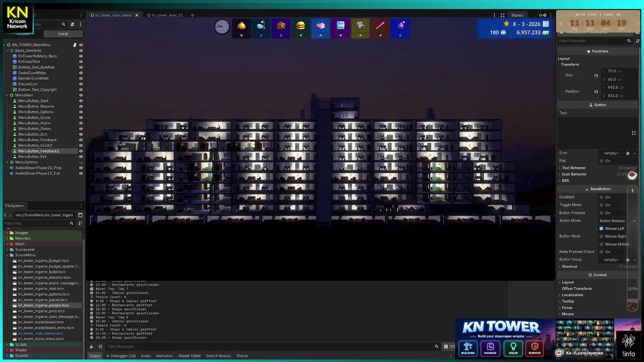
Task: Expand the Scripts folder in FileSystem
Action: 8,344
